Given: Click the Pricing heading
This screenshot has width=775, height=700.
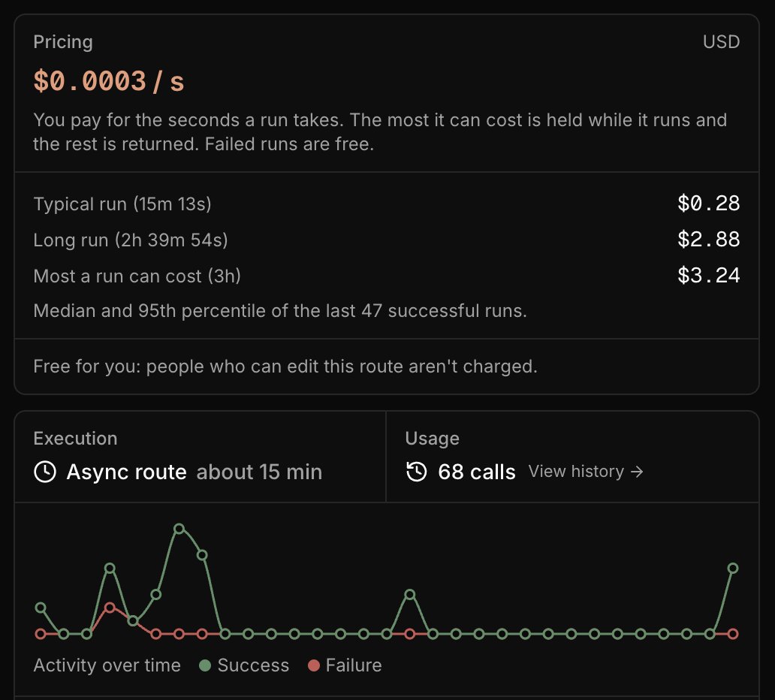Looking at the screenshot, I should [63, 42].
